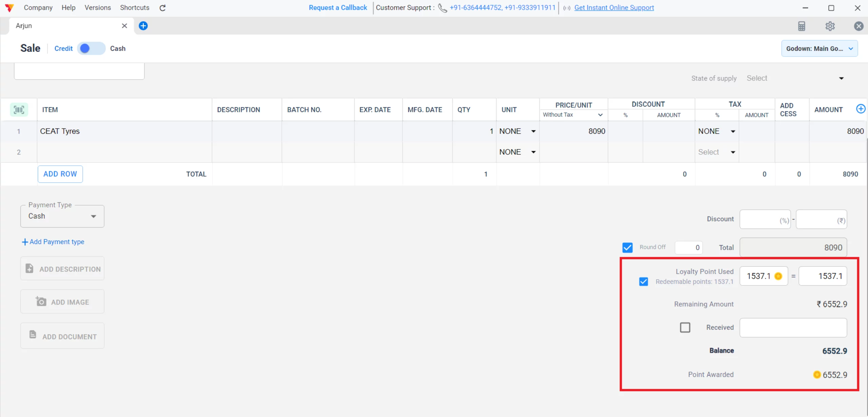Expand the Godown Main dropdown
Screen dimensions: 868x417
(820, 48)
